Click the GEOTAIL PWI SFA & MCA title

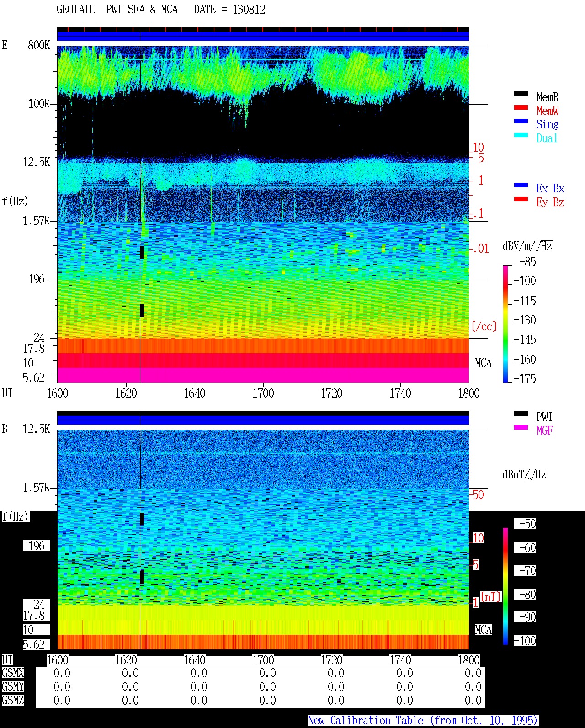pos(117,10)
